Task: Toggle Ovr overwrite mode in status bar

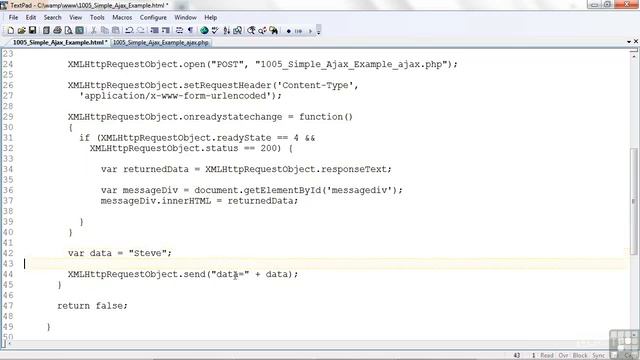Action: pyautogui.click(x=563, y=356)
